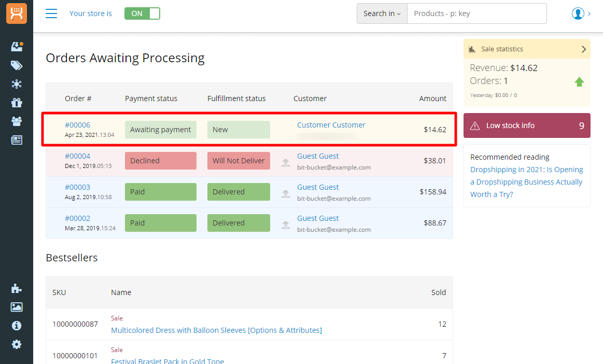Image resolution: width=603 pixels, height=364 pixels.
Task: Focus the Products search input field
Action: click(x=477, y=13)
